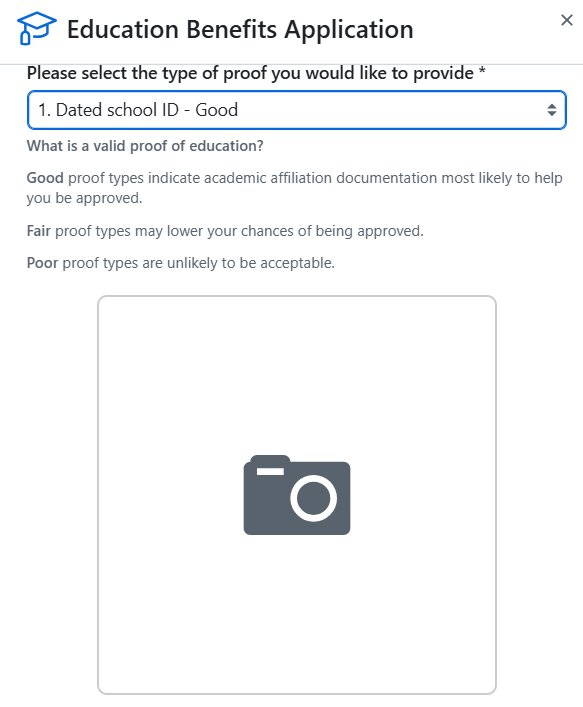This screenshot has width=583, height=707.
Task: Click "What is a valid proof of education?"
Action: point(145,146)
